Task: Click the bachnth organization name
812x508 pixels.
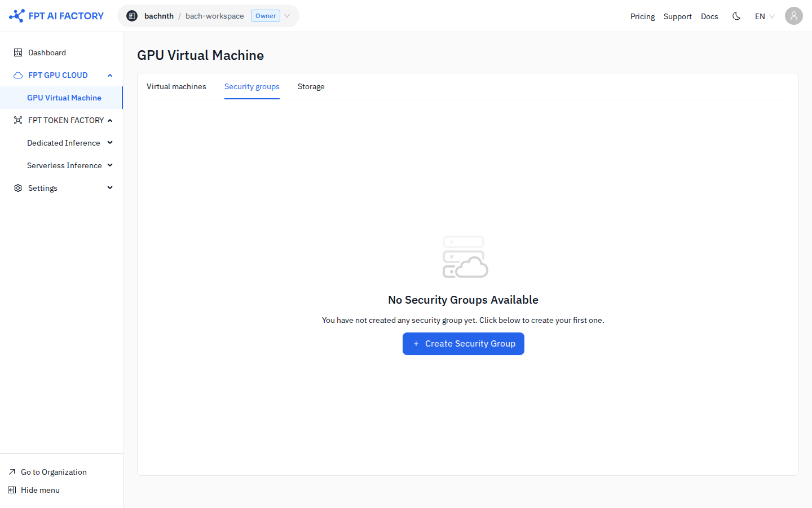Action: coord(159,16)
